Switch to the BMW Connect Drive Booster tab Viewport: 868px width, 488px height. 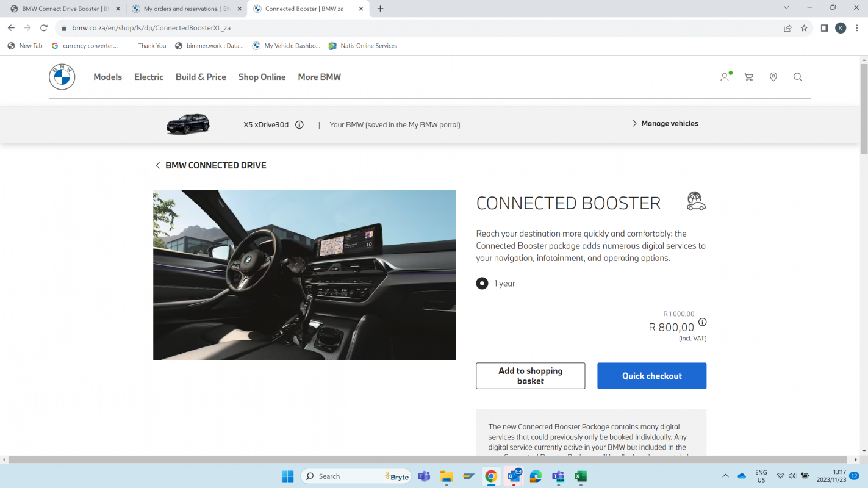[x=64, y=9]
